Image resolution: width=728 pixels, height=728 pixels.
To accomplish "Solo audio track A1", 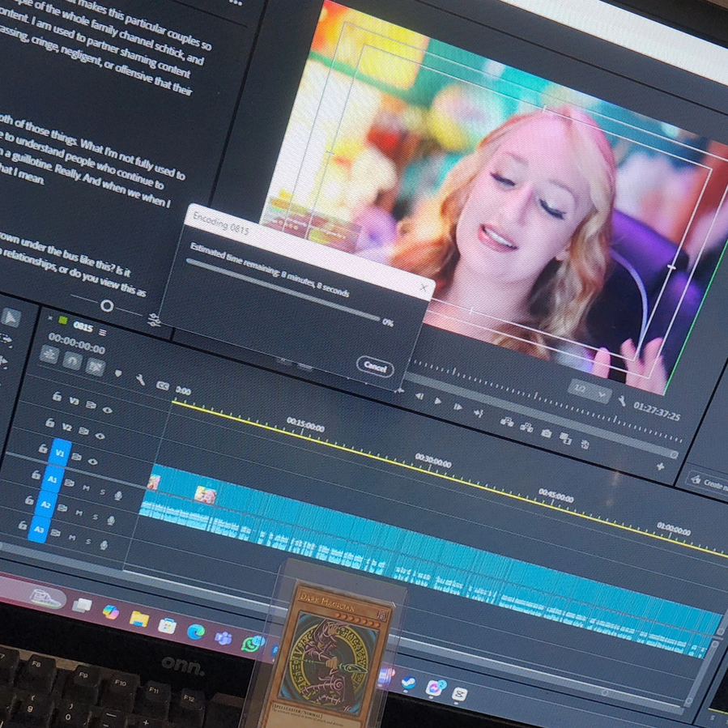I will point(103,492).
